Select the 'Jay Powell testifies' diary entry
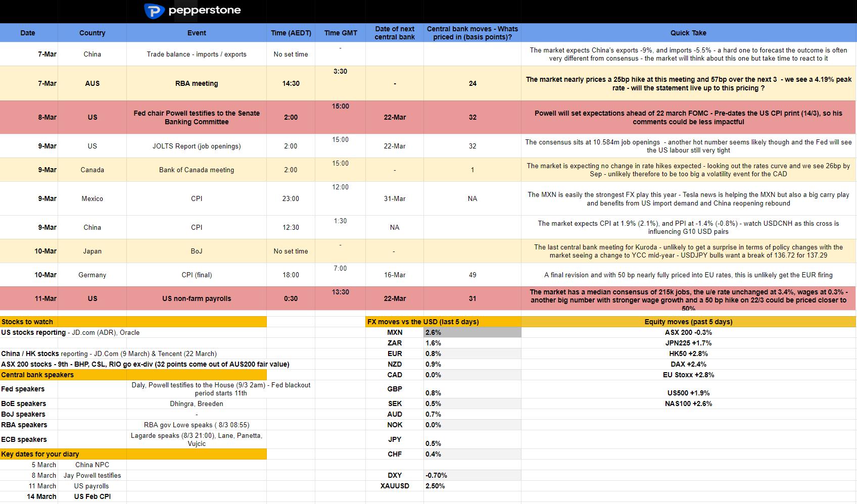The height and width of the screenshot is (504, 857). (92, 475)
